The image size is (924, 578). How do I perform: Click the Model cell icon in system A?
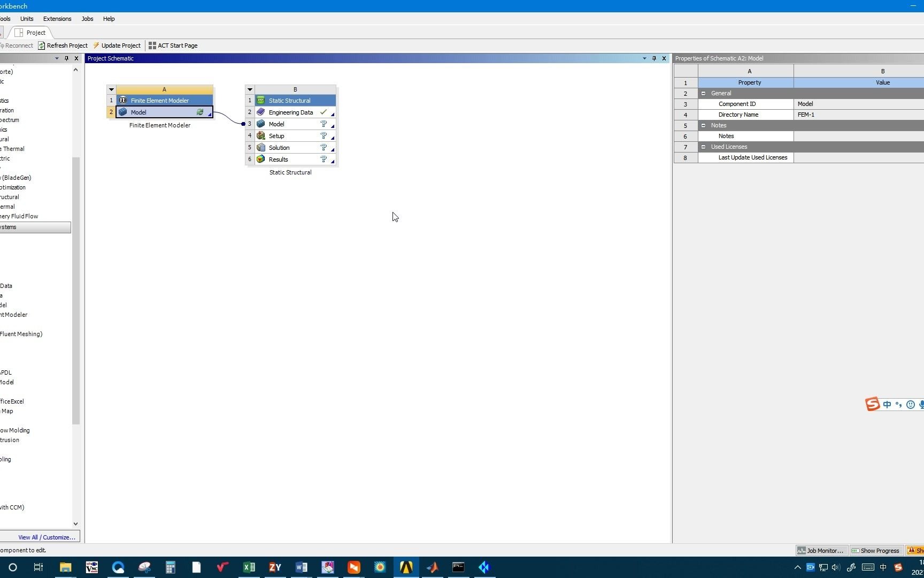tap(123, 112)
